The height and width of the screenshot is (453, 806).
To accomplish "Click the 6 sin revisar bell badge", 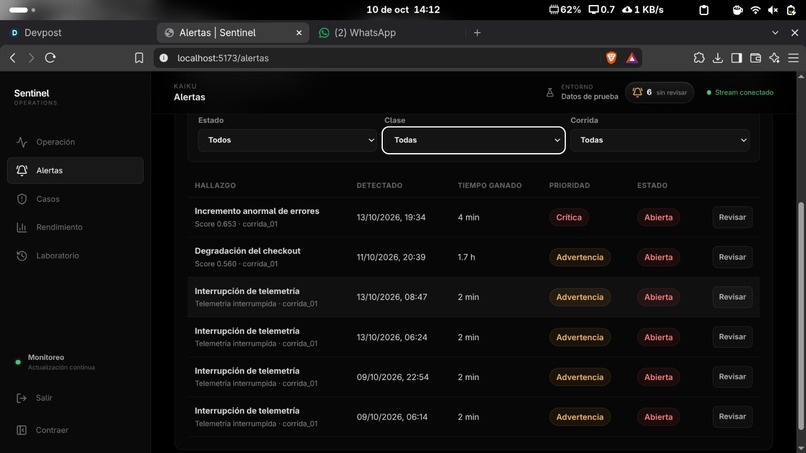I will [660, 93].
